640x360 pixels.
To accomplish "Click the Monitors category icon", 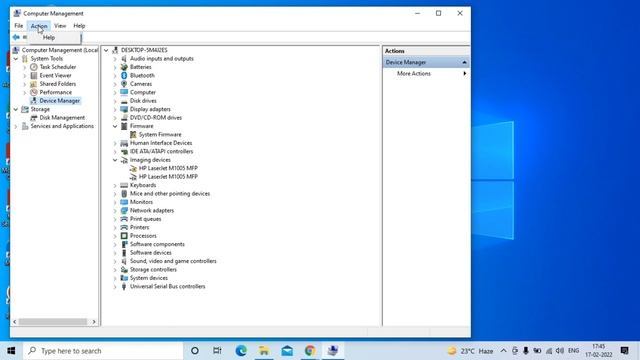I will point(124,202).
